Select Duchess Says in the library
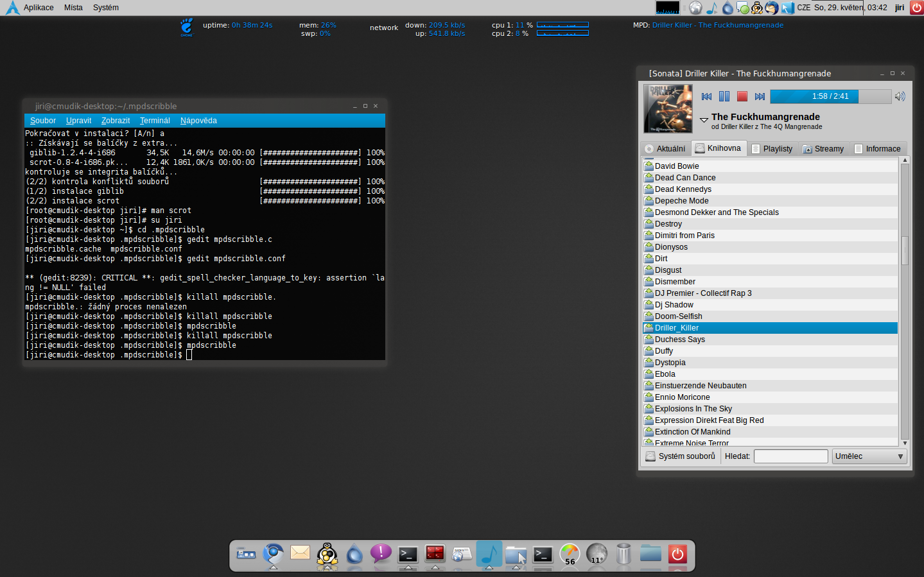The image size is (924, 577). pyautogui.click(x=770, y=339)
